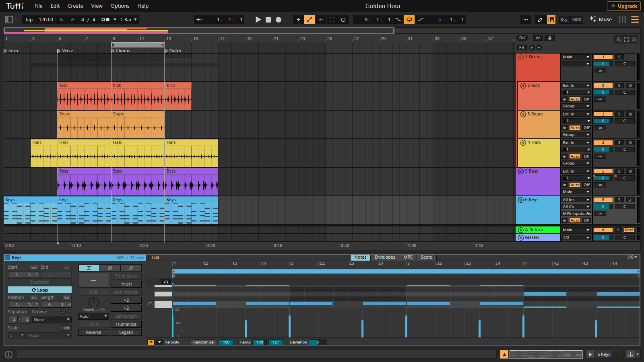Open the Muse assistant
644x362 pixels.
601,19
